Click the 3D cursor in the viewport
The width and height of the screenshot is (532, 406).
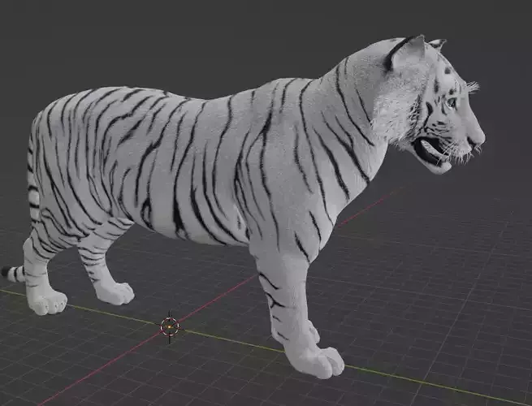[x=170, y=326]
